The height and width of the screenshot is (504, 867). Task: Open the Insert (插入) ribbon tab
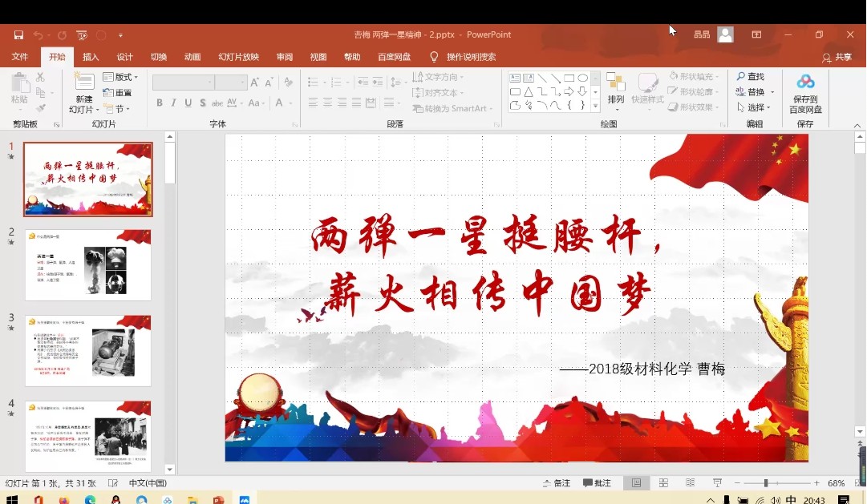click(91, 57)
